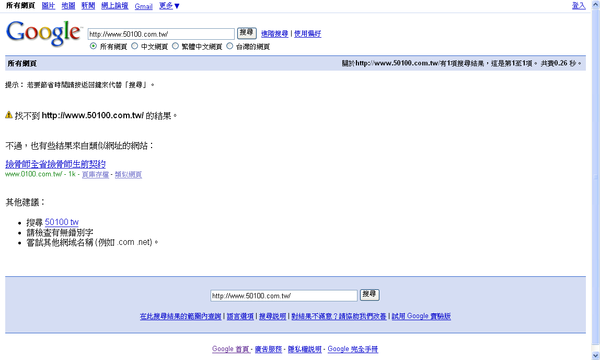Expand the 更多 dropdown menu

point(169,6)
